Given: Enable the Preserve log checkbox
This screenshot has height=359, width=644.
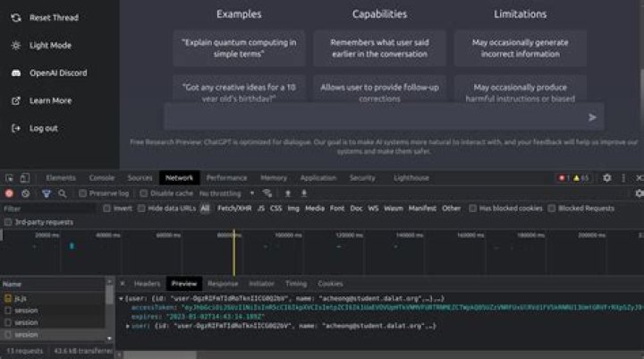Looking at the screenshot, I should pyautogui.click(x=83, y=193).
